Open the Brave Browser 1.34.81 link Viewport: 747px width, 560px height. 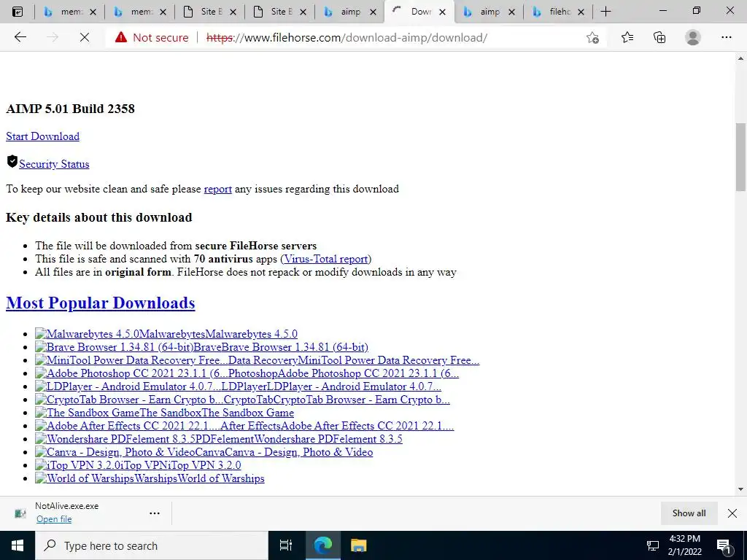(x=201, y=347)
